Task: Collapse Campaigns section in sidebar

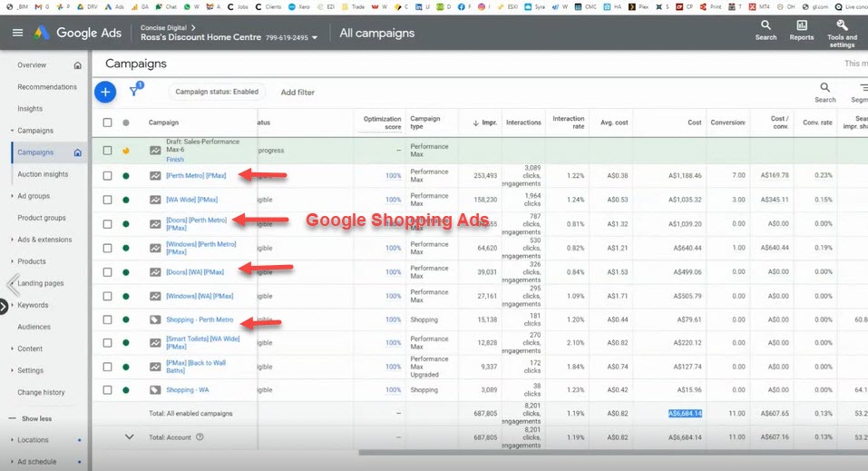Action: (12, 131)
